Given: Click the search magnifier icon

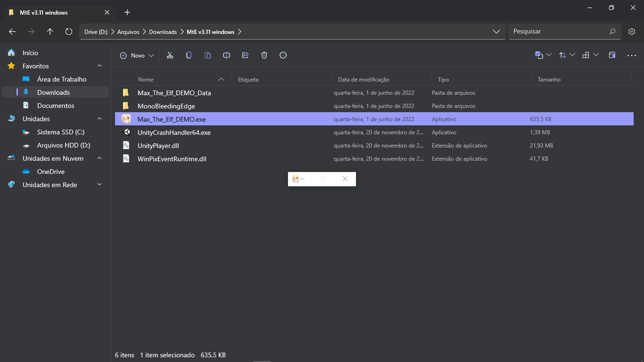Looking at the screenshot, I should pos(612,32).
